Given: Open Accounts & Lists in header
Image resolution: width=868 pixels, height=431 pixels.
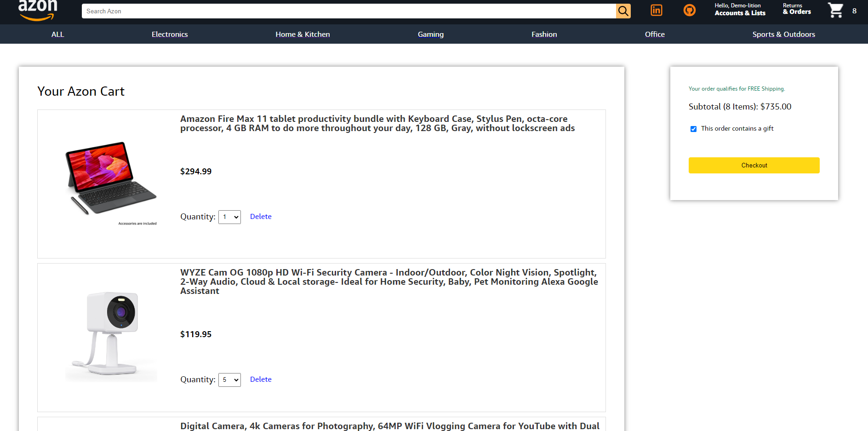Looking at the screenshot, I should pyautogui.click(x=740, y=10).
